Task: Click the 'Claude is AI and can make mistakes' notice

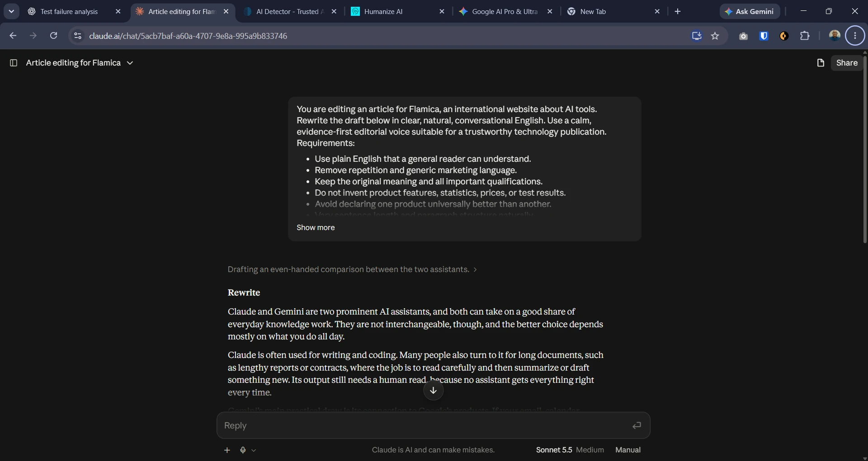Action: pos(433,450)
